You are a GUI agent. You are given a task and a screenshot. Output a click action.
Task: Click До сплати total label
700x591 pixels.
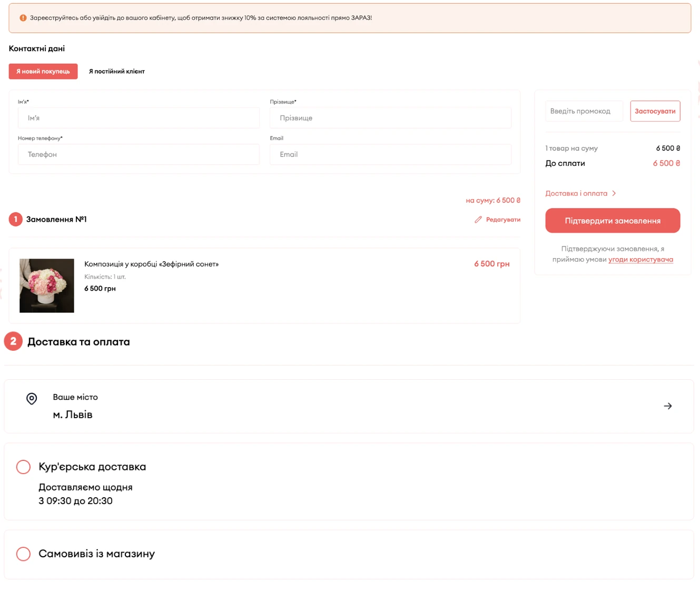point(565,163)
